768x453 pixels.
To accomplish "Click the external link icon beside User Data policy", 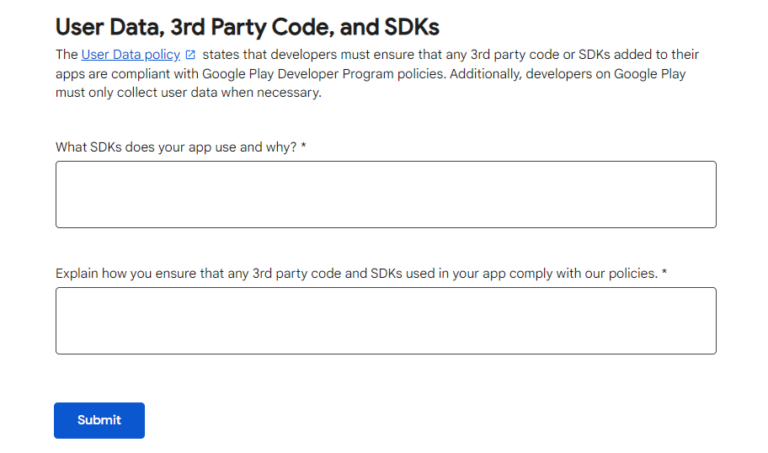I will click(x=191, y=55).
